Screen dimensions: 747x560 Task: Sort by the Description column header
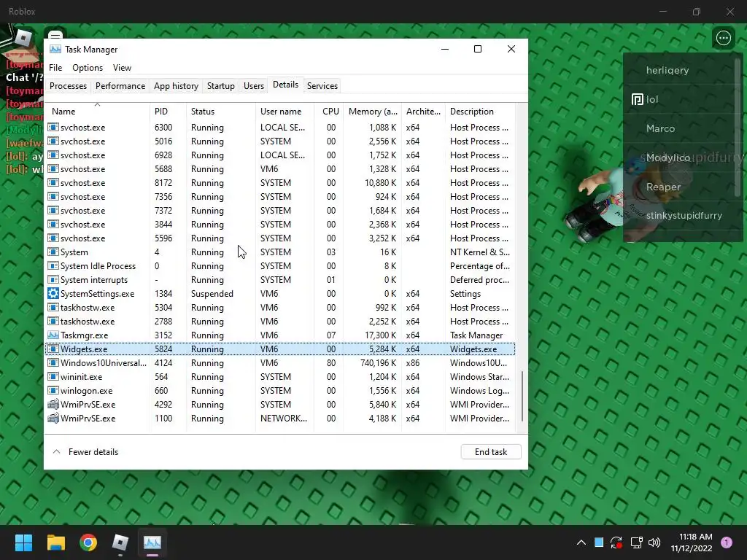(x=480, y=111)
